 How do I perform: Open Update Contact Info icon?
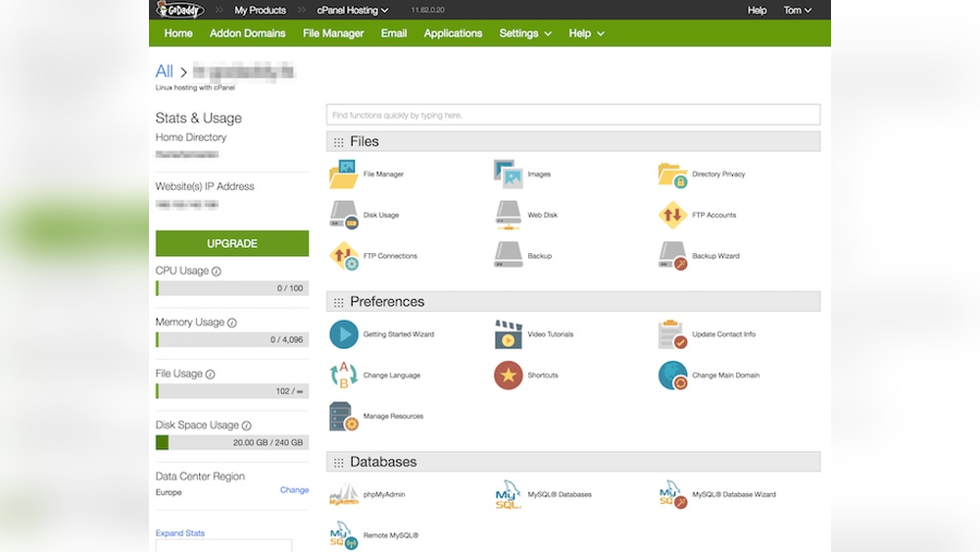[672, 333]
